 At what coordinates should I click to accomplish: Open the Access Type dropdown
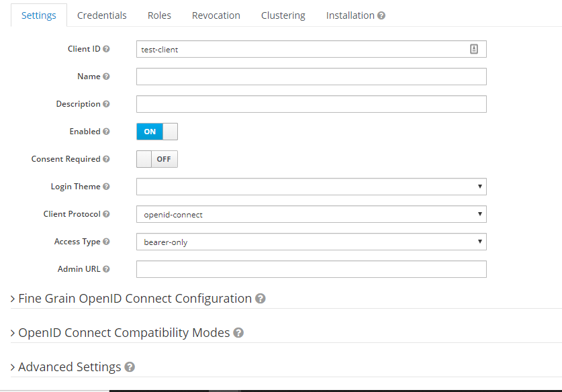pyautogui.click(x=311, y=242)
